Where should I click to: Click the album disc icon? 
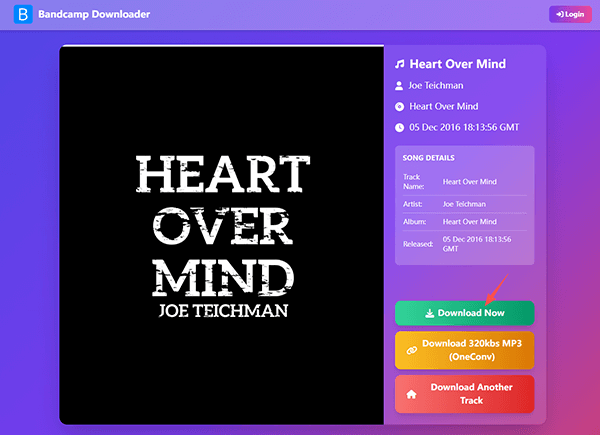[x=399, y=107]
